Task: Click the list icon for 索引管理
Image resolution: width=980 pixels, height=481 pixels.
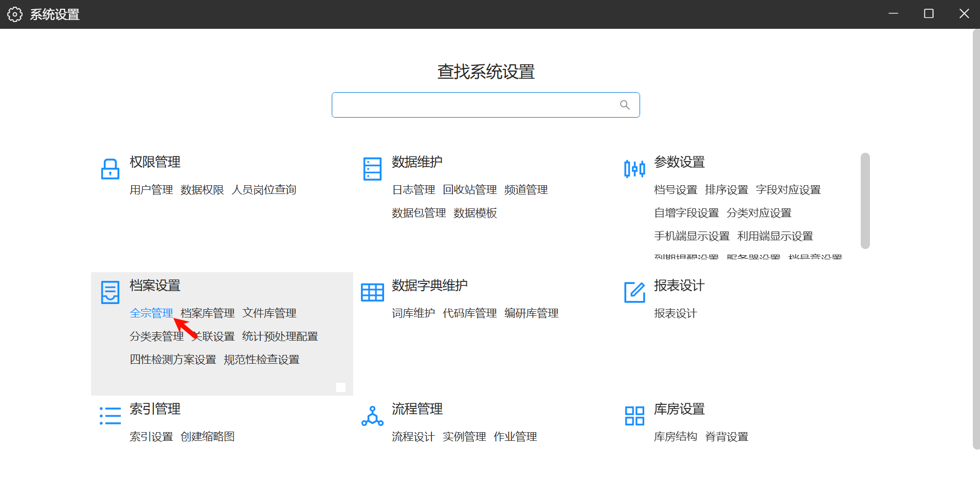Action: click(110, 416)
